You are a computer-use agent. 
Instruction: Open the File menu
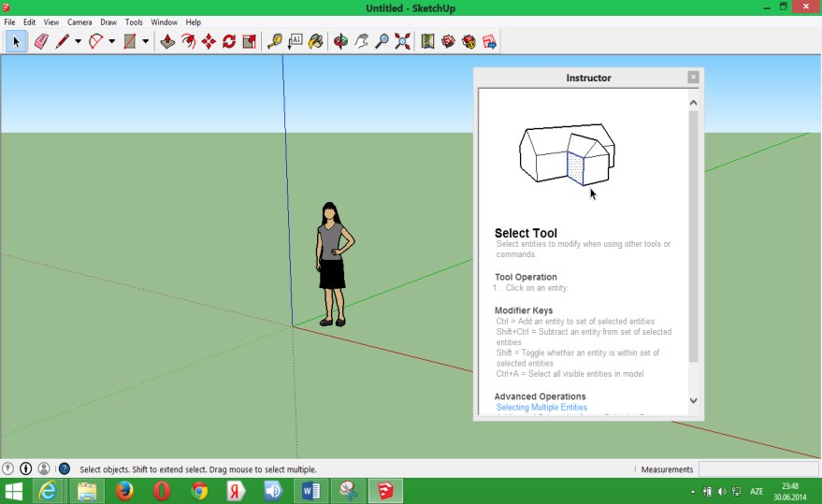[x=9, y=22]
